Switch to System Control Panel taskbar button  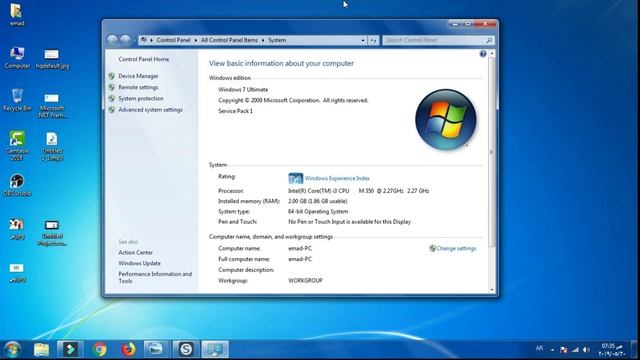(215, 349)
